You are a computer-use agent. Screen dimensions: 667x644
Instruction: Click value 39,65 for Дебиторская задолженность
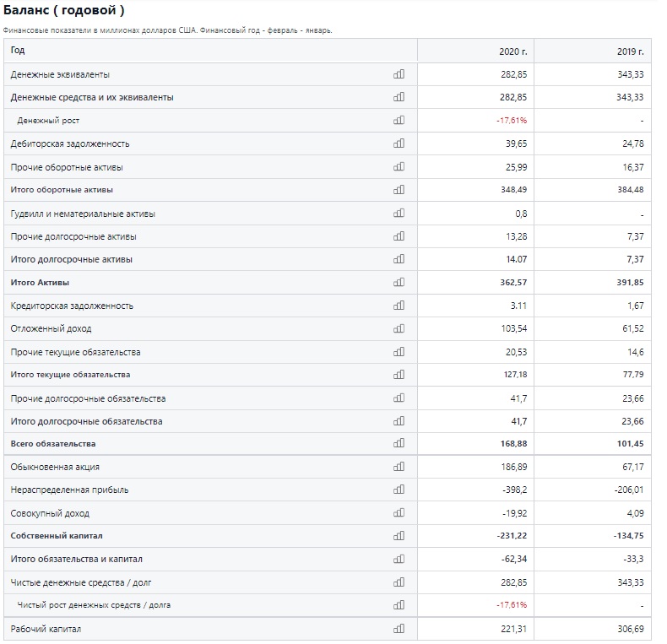(516, 143)
